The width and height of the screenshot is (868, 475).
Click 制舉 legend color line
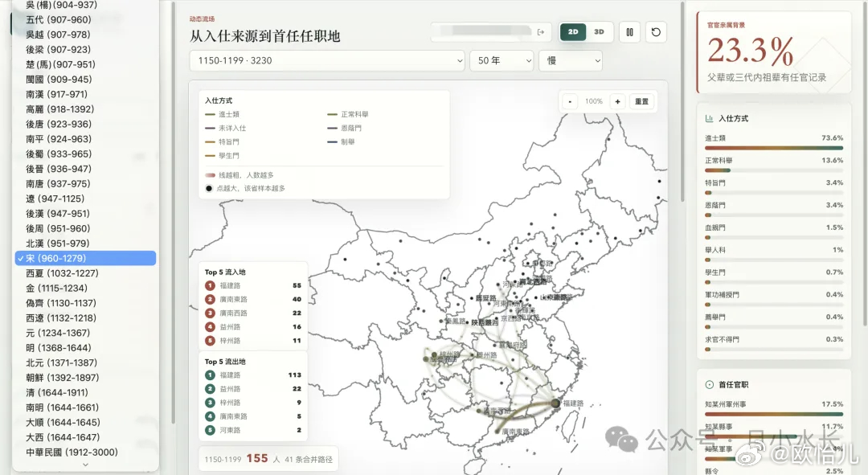pos(332,142)
